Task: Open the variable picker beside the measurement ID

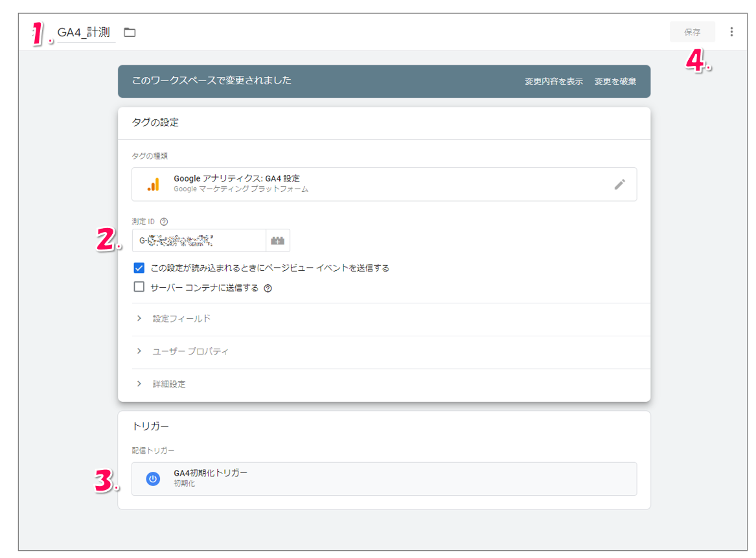Action: point(278,240)
